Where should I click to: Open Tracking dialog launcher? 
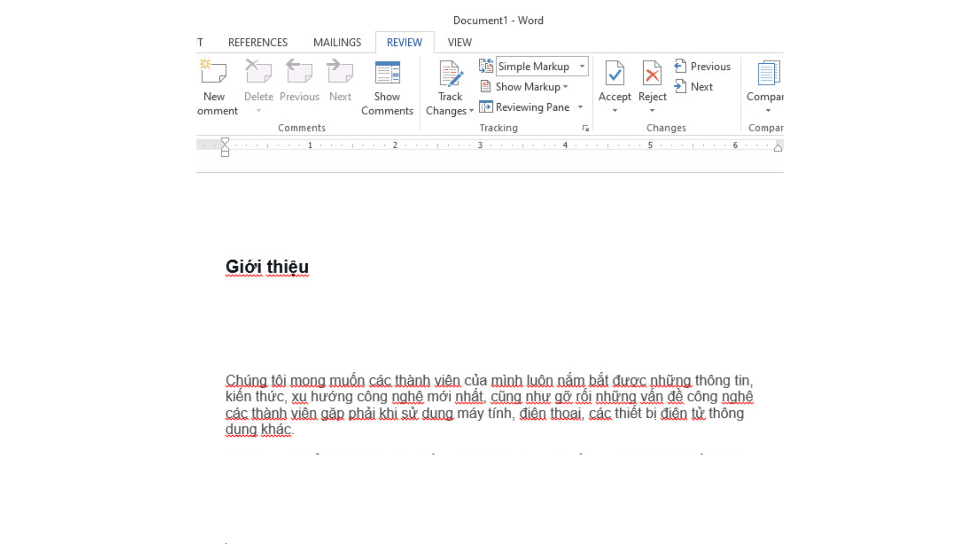pos(585,129)
